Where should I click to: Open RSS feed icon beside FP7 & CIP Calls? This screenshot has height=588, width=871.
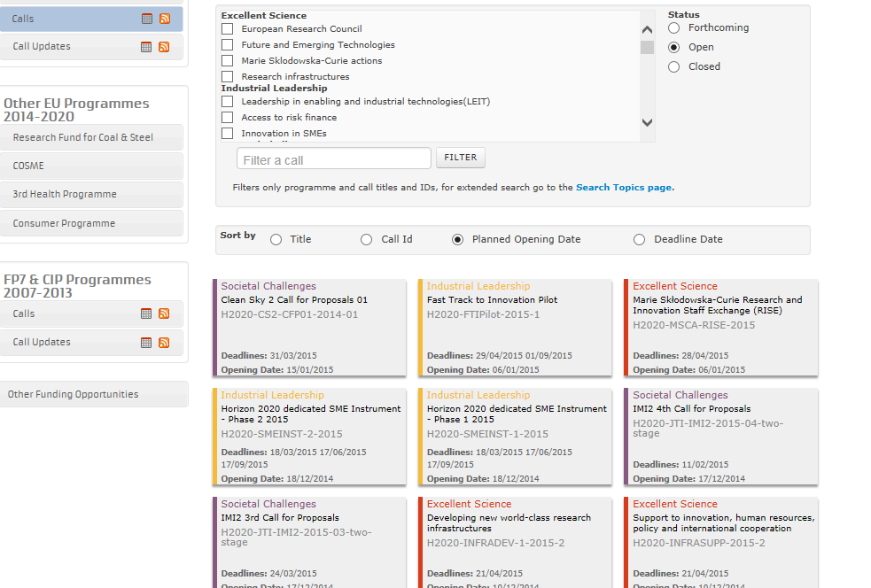coord(164,313)
